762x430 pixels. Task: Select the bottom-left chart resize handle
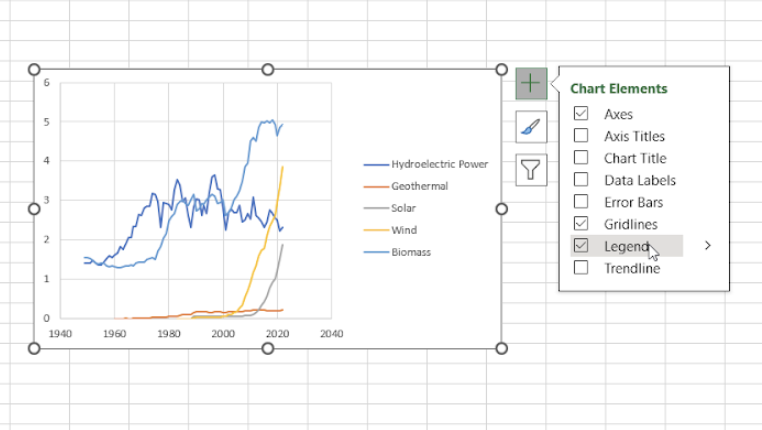pos(34,348)
